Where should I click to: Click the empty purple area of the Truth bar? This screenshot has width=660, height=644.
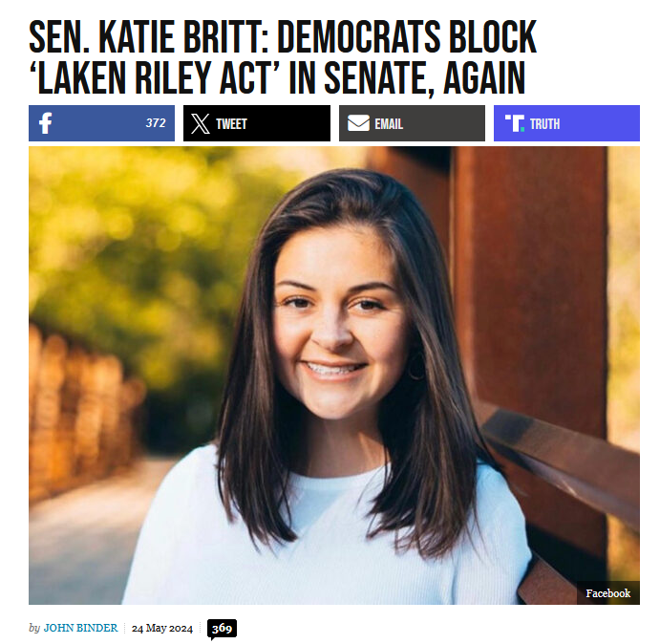600,123
